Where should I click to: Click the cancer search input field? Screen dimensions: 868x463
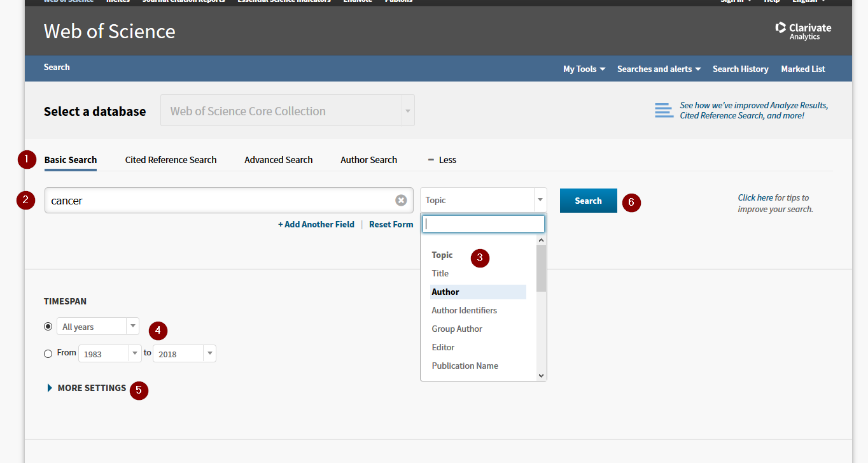[x=220, y=200]
